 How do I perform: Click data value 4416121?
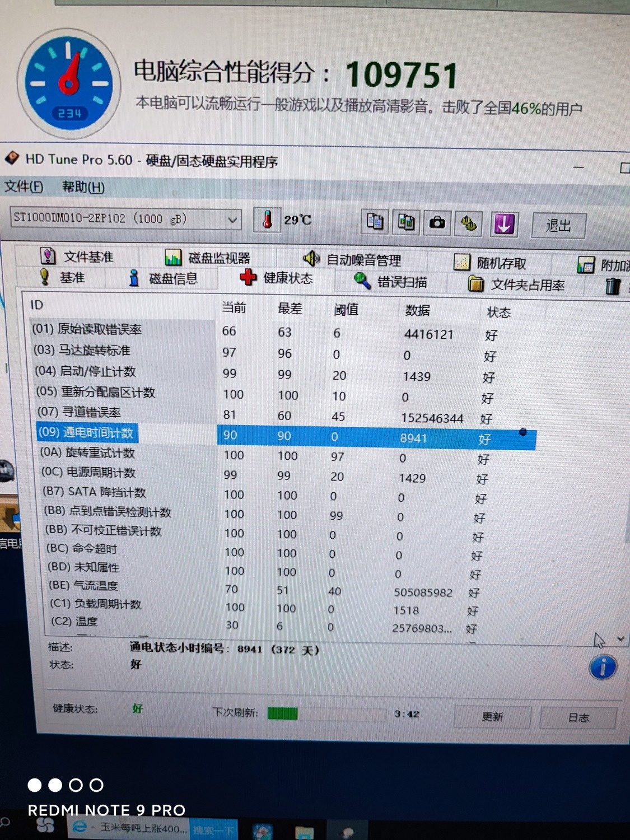pyautogui.click(x=428, y=334)
